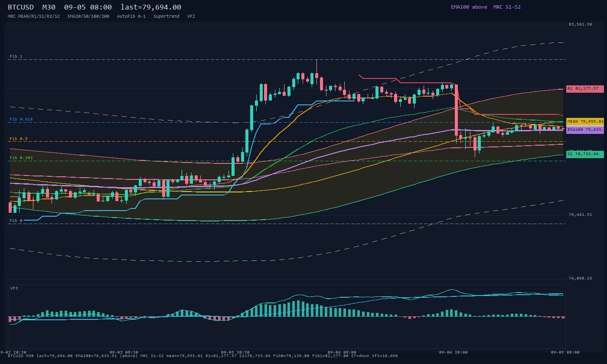Click the green 'Fib 0.382' level label

coord(21,158)
